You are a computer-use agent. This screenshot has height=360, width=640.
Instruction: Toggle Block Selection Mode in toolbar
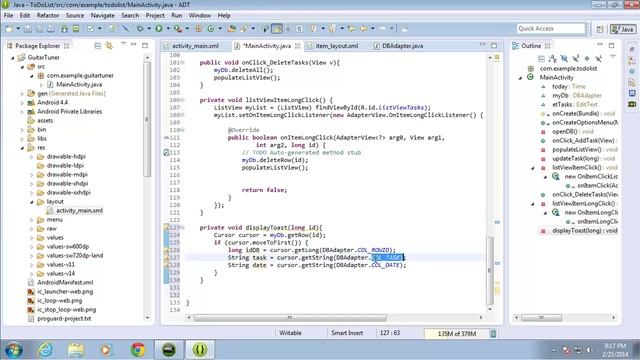point(288,29)
